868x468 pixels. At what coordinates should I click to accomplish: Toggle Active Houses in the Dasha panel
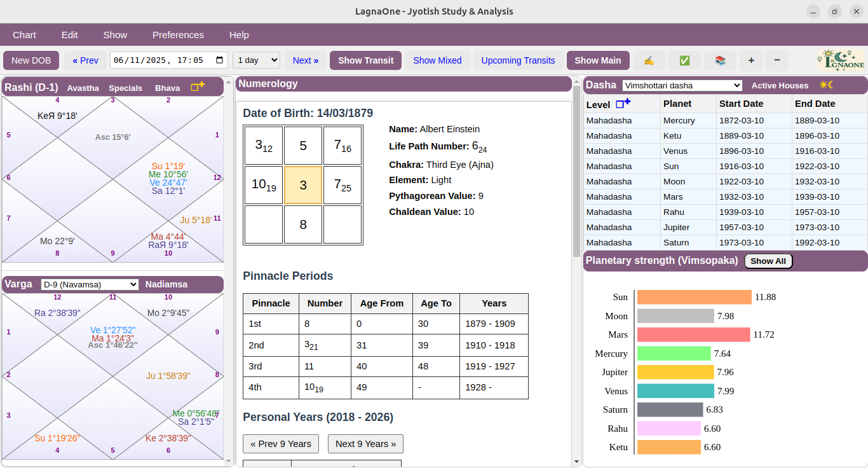pos(780,85)
